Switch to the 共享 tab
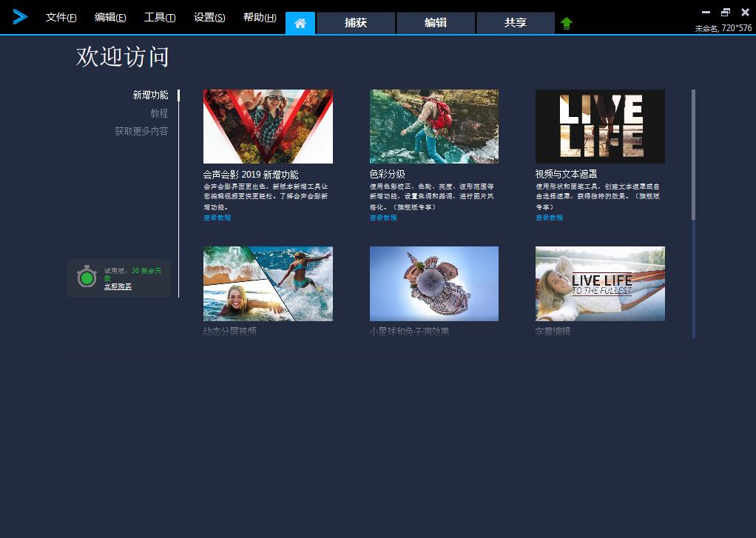 pyautogui.click(x=515, y=23)
